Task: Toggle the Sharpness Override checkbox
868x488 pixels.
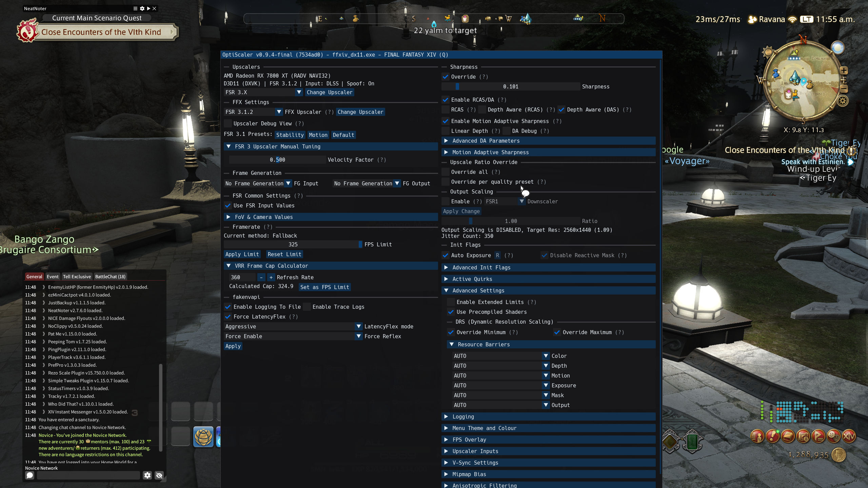Action: point(446,77)
